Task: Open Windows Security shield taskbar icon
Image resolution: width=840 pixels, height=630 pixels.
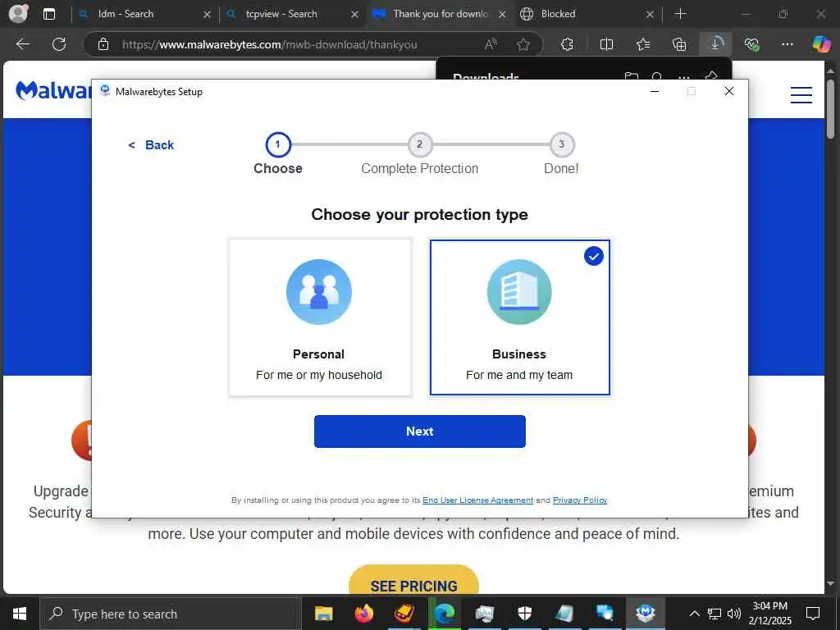Action: pyautogui.click(x=525, y=614)
